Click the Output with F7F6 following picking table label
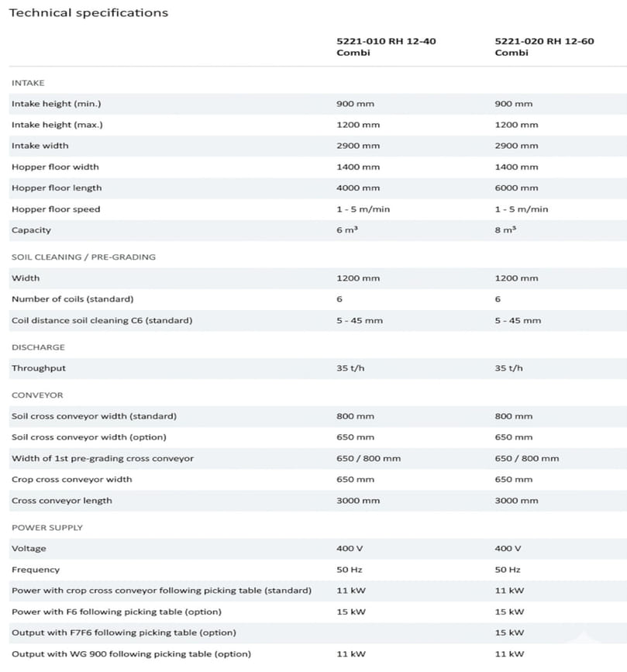The image size is (627, 672). tap(124, 633)
